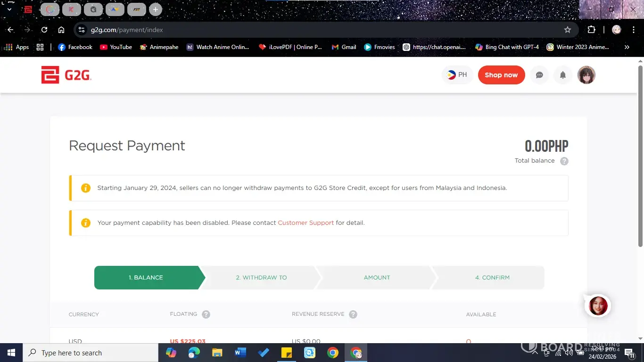This screenshot has height=362, width=644.
Task: Open the G2G user profile avatar menu
Action: click(586, 75)
